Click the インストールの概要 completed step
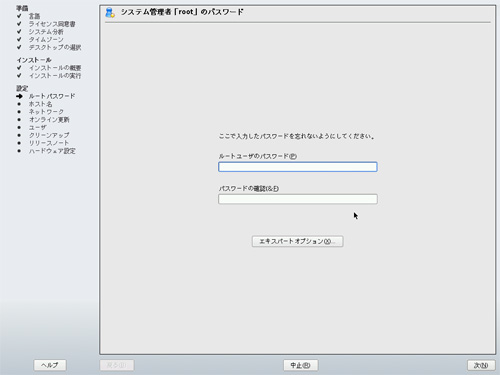Viewport: 500px width, 375px height. pyautogui.click(x=55, y=68)
